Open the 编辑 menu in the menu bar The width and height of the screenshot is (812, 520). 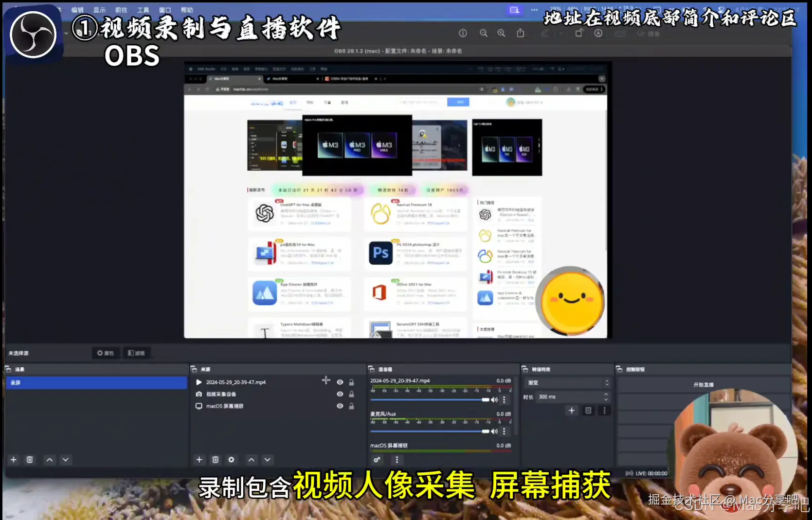point(78,9)
